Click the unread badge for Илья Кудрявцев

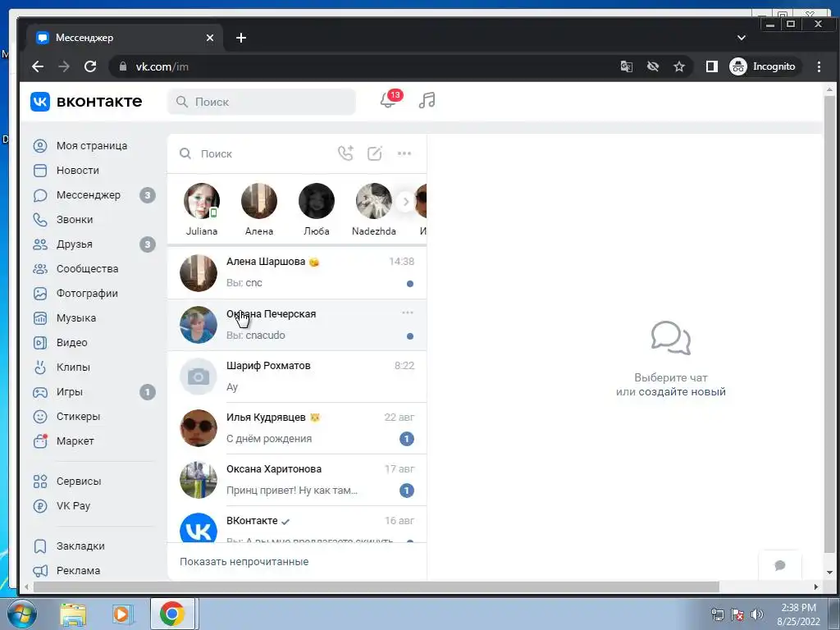[x=407, y=439]
